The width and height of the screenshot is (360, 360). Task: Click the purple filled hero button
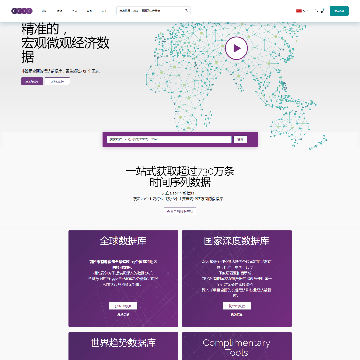tap(32, 81)
